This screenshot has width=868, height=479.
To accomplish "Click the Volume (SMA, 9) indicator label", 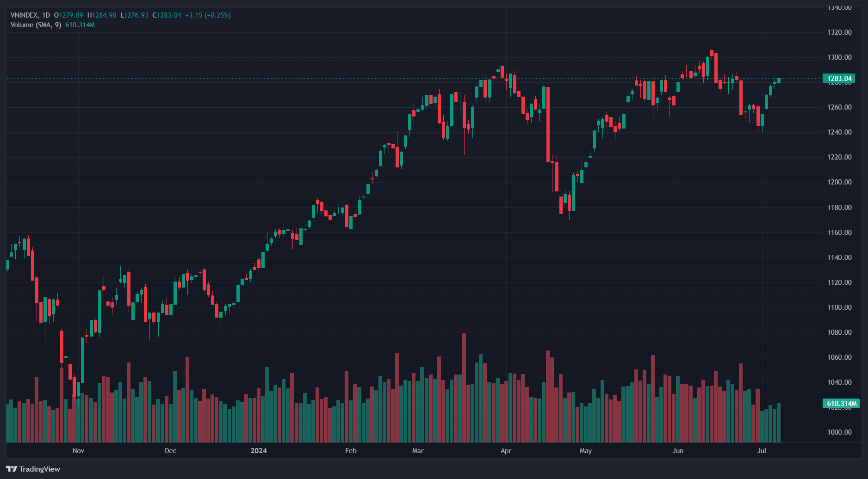I will pos(36,25).
